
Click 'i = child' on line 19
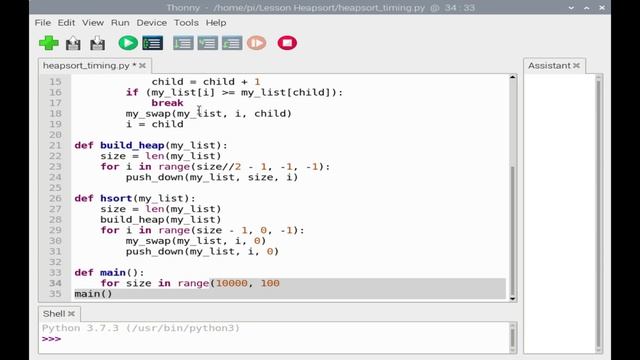pos(155,124)
